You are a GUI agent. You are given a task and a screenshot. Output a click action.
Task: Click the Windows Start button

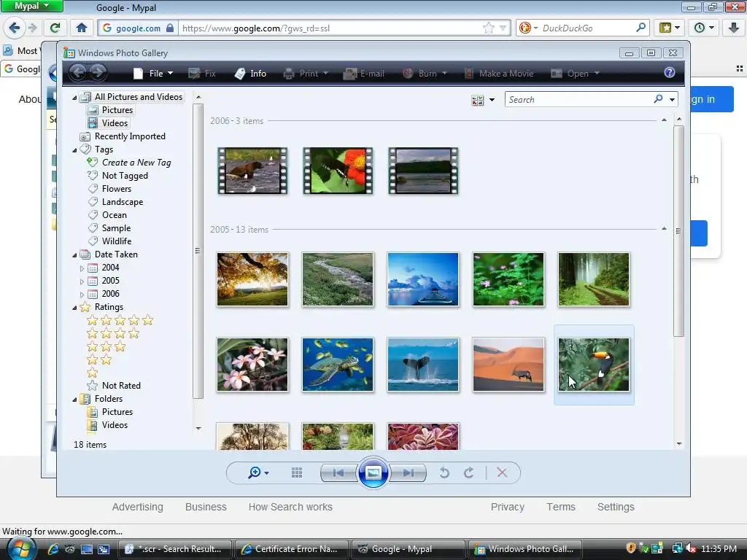(20, 549)
